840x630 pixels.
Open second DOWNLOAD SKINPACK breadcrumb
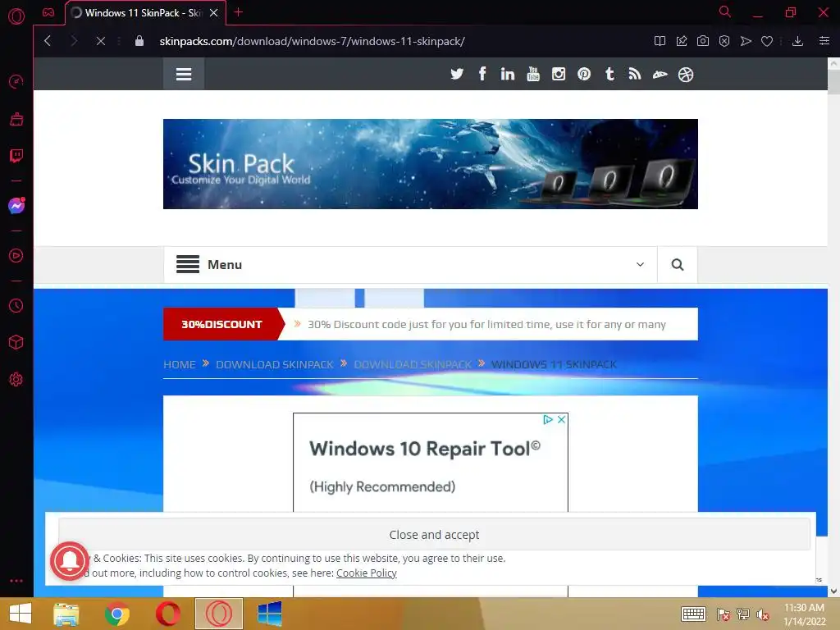point(413,364)
